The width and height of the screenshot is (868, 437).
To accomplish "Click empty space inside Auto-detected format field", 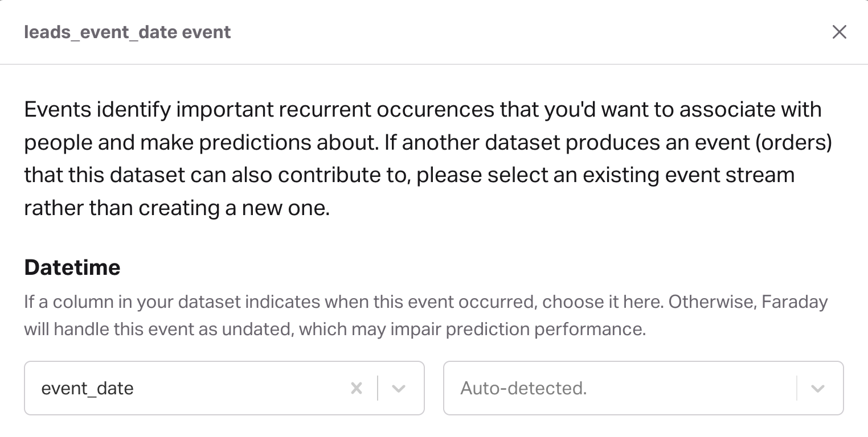I will 683,388.
